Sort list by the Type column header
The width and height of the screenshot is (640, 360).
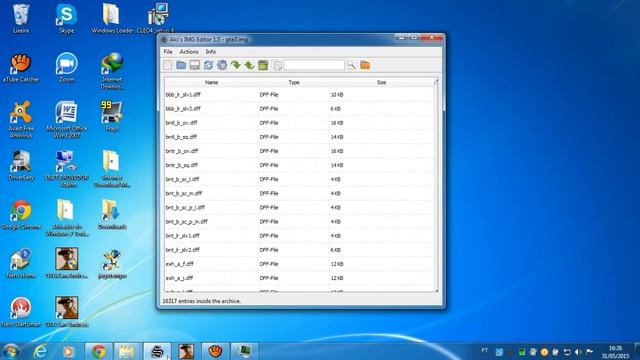point(294,82)
